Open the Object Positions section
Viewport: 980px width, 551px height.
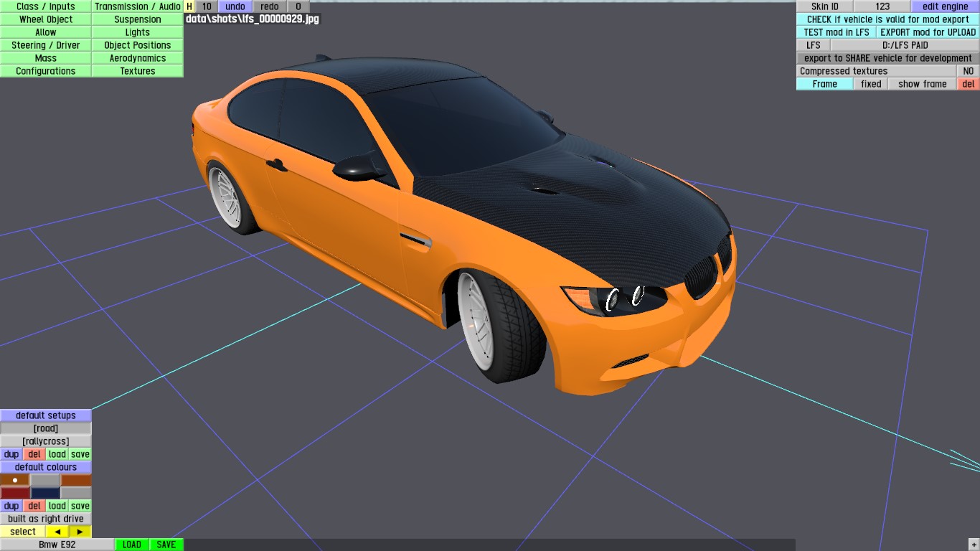point(138,45)
